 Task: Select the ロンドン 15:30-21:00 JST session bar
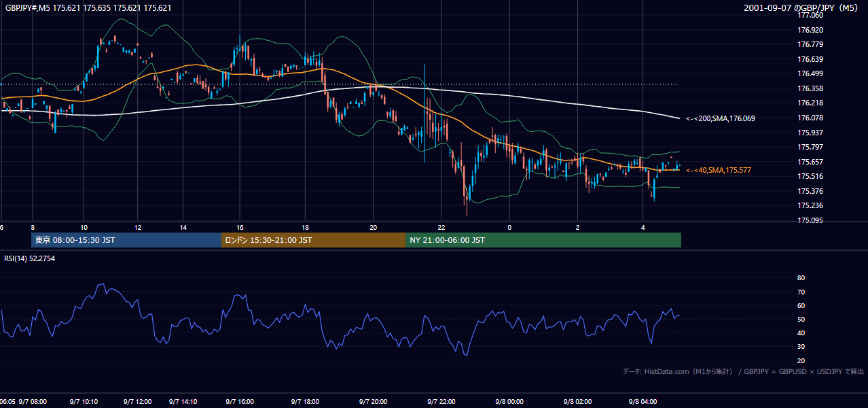pyautogui.click(x=314, y=240)
